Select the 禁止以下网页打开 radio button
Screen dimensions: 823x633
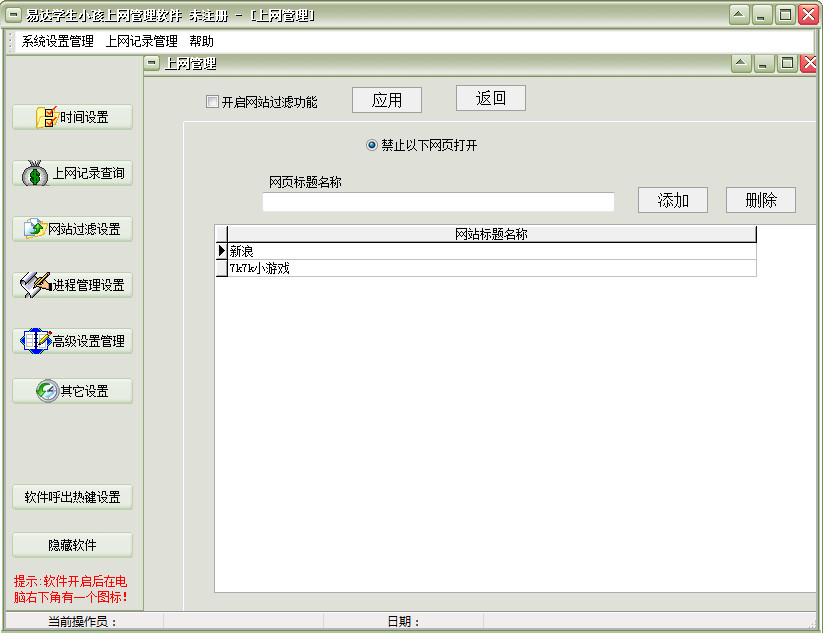pyautogui.click(x=372, y=145)
